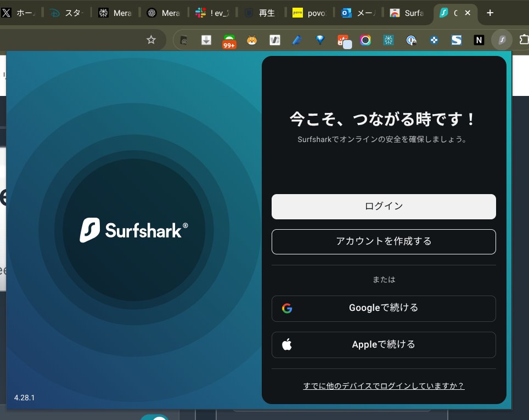529x420 pixels.
Task: Open the download-arrow extension icon
Action: point(206,40)
